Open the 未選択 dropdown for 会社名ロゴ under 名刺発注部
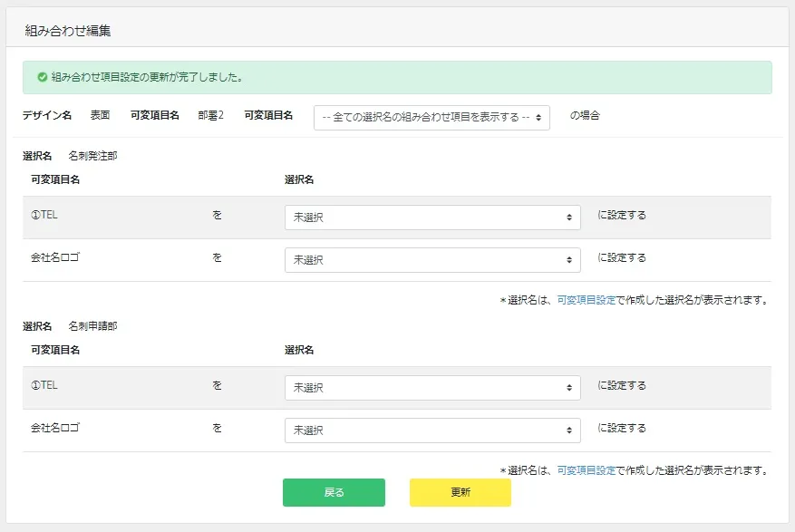Screen dimensions: 795x532 click(432, 259)
